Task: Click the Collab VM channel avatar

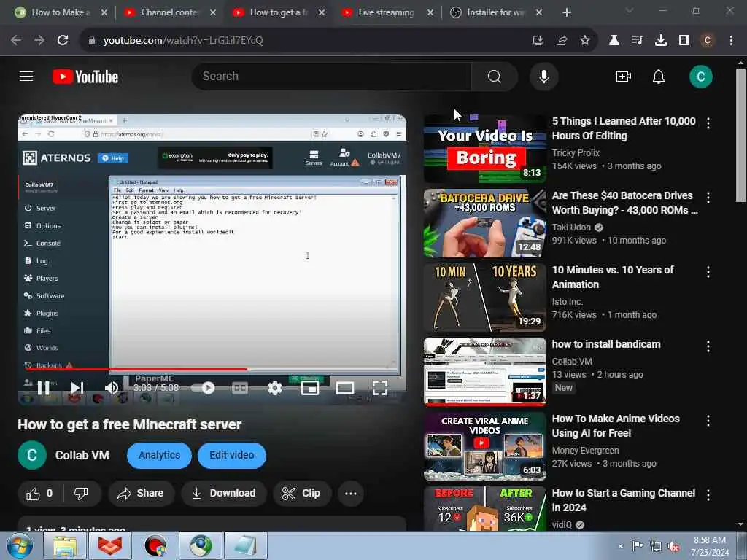Action: (32, 455)
